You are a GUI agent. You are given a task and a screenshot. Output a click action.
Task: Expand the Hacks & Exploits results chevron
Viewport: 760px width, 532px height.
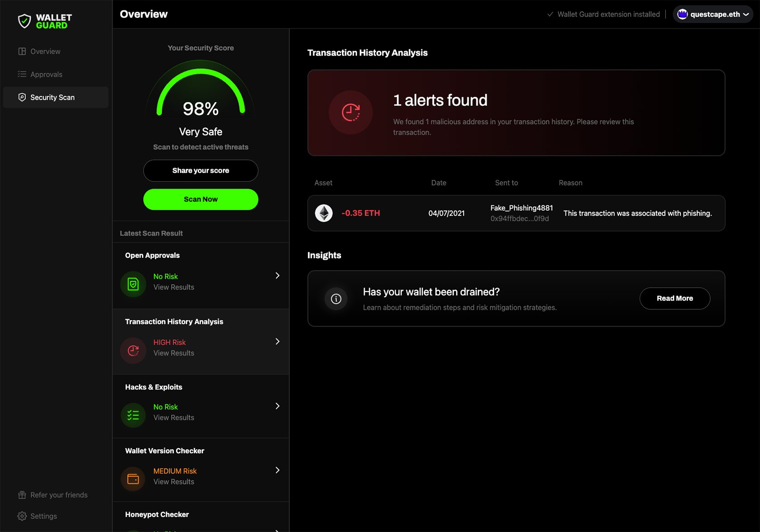(277, 406)
